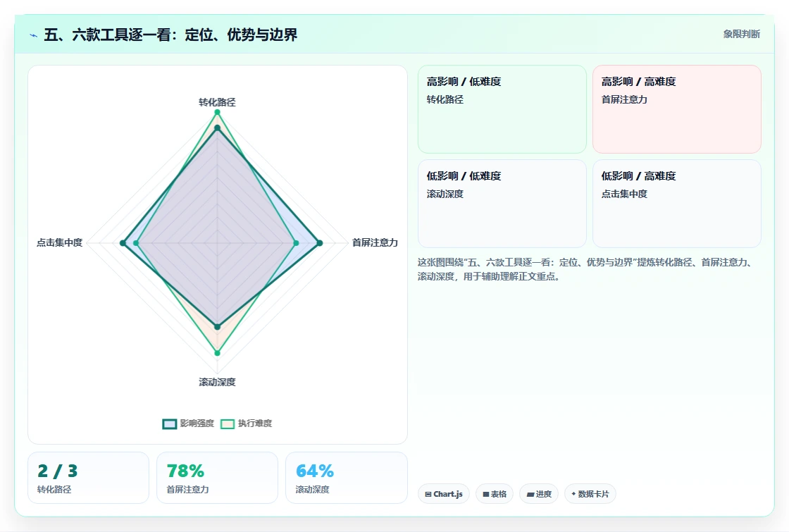This screenshot has height=532, width=789.
Task: Click 转化路径 text in the high-impact low-difficulty card
Action: point(445,99)
